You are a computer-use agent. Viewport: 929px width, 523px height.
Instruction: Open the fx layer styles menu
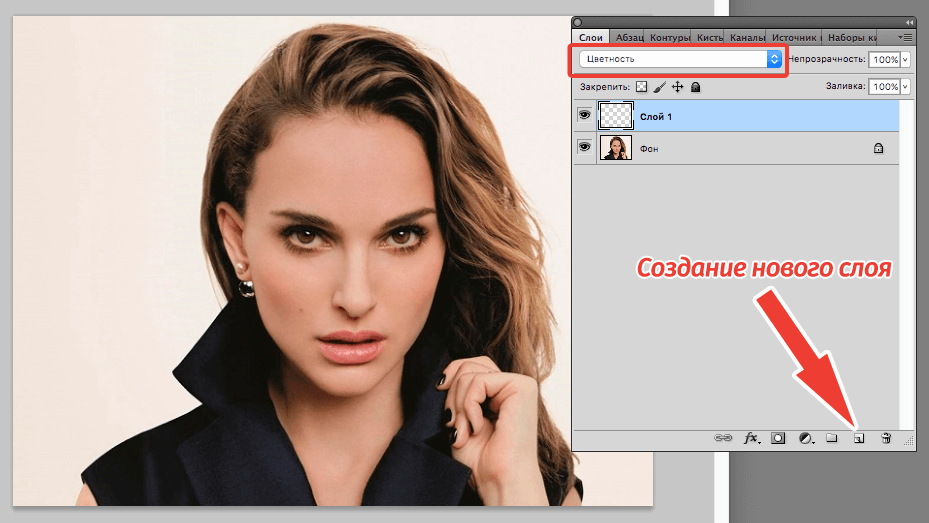point(750,438)
